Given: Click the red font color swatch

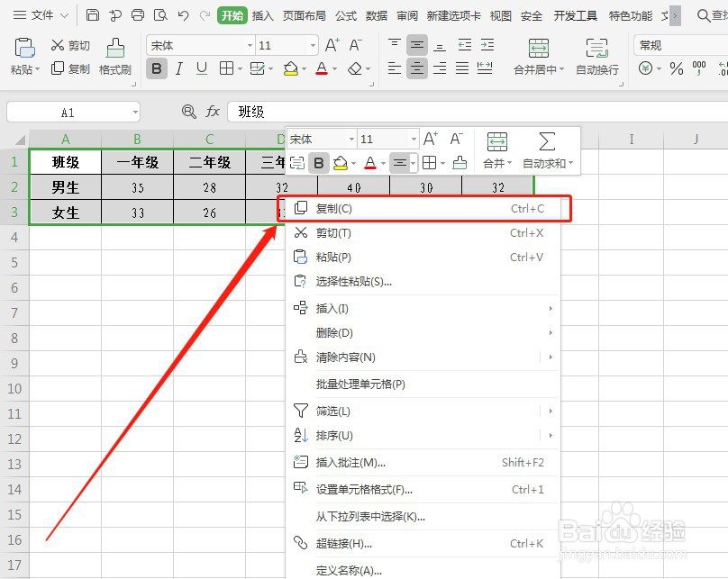Looking at the screenshot, I should [x=322, y=68].
